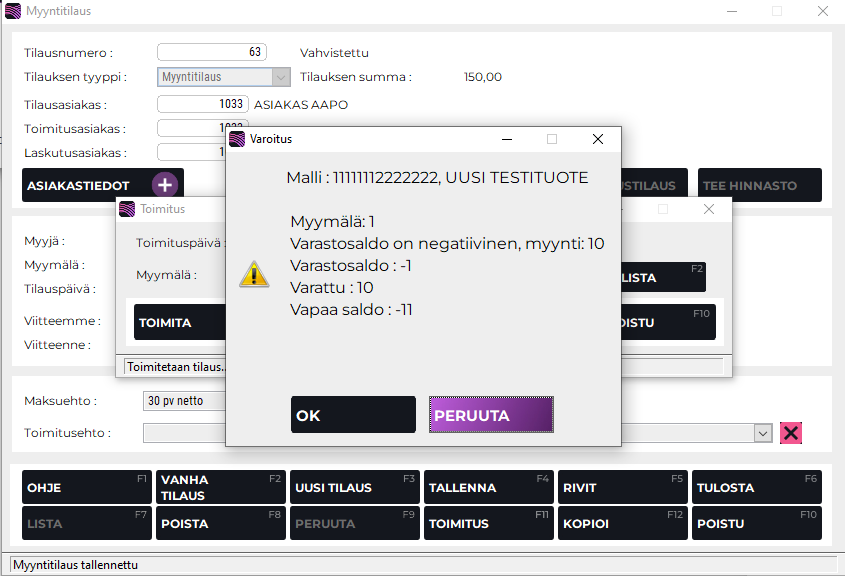Click the TALLENNA F4 button

click(488, 488)
